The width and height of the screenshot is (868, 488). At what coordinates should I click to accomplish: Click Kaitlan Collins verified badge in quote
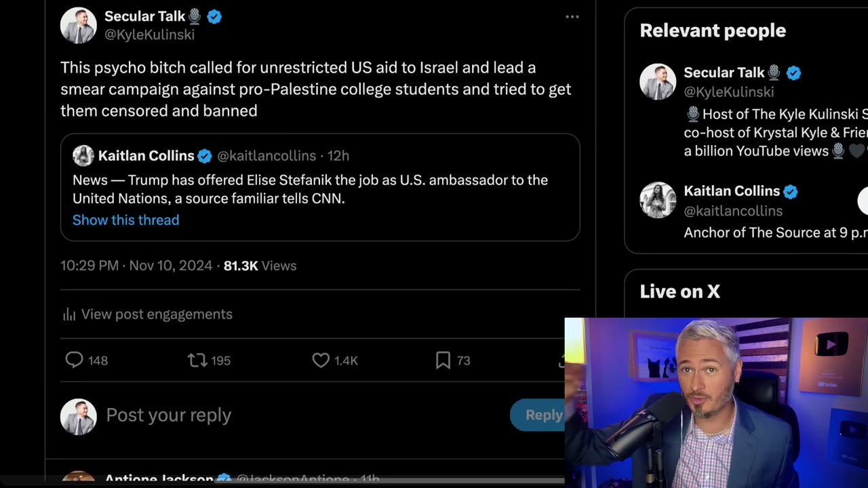coord(205,156)
